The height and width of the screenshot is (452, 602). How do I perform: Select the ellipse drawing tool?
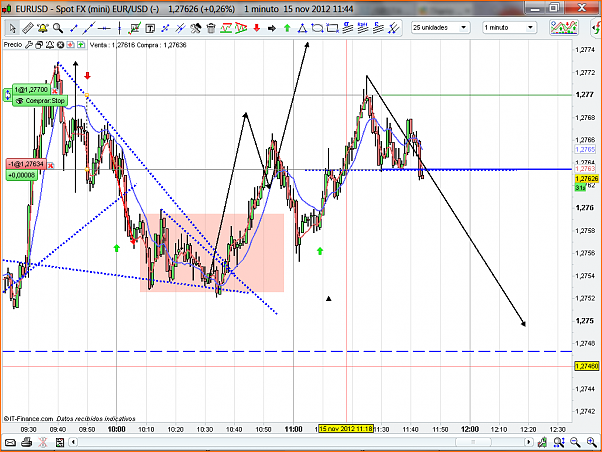(x=317, y=28)
